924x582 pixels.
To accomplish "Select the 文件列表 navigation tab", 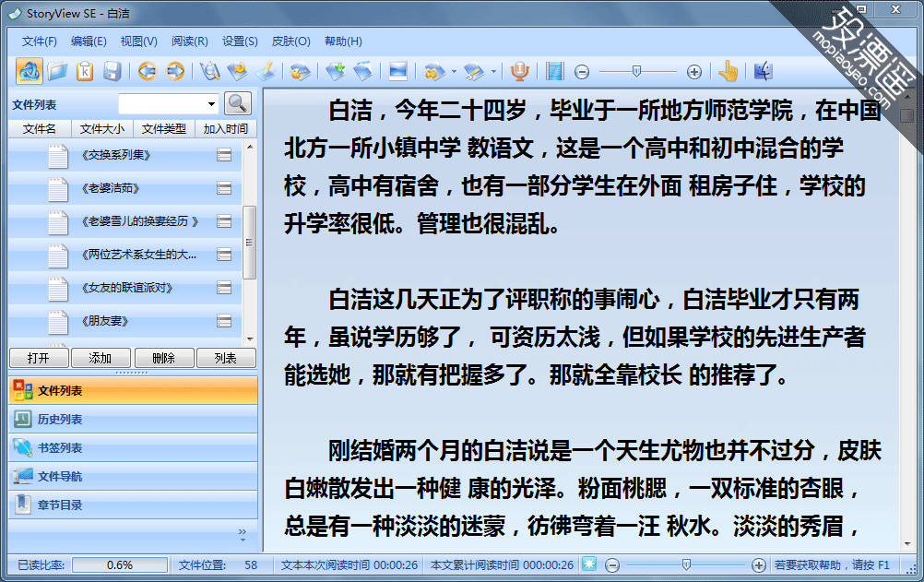I will (133, 390).
